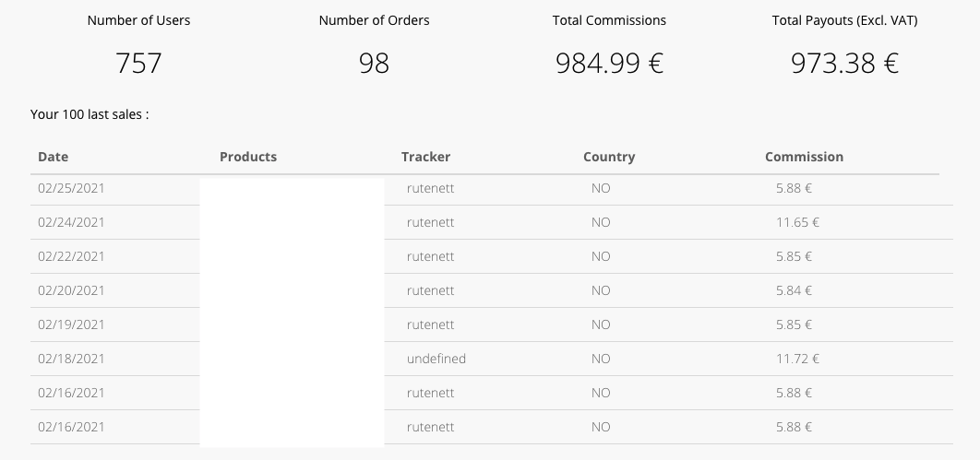
Task: Click the 02/18/2021 date cell
Action: point(71,359)
